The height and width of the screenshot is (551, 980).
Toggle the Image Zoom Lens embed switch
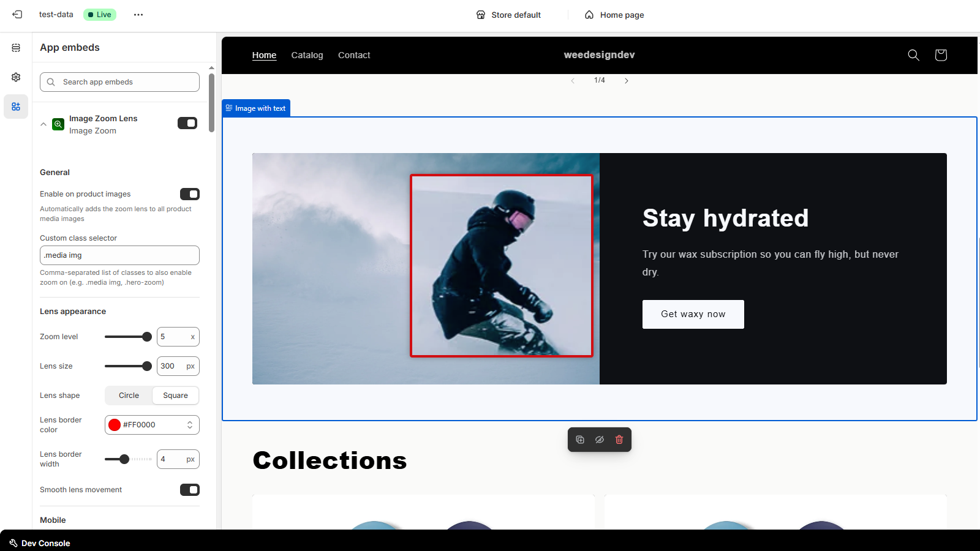tap(187, 123)
